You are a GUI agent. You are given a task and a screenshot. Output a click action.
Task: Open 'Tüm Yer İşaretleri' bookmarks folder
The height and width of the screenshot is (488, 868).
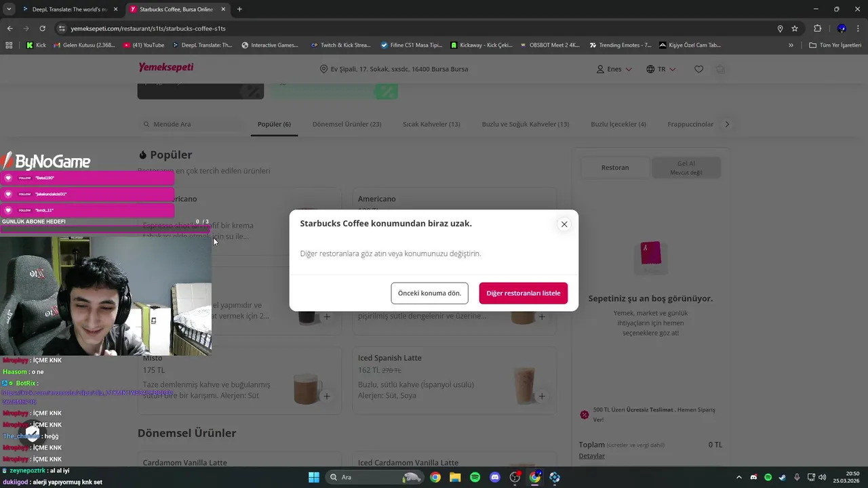(835, 45)
